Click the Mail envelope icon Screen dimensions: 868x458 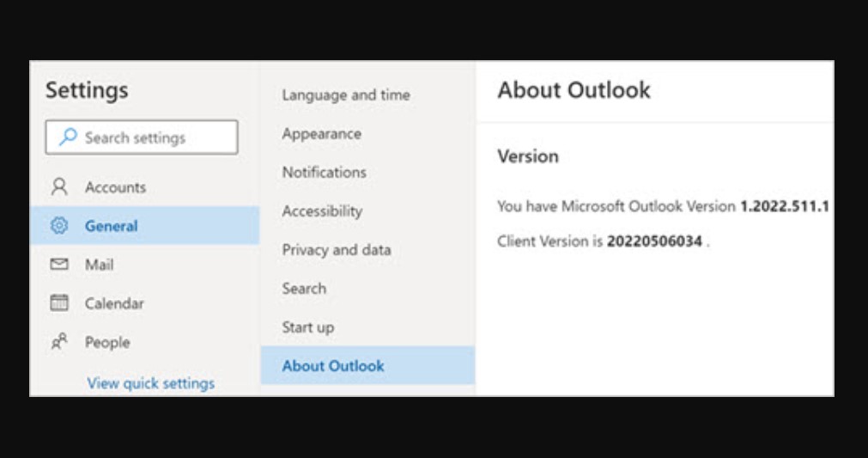click(x=59, y=264)
